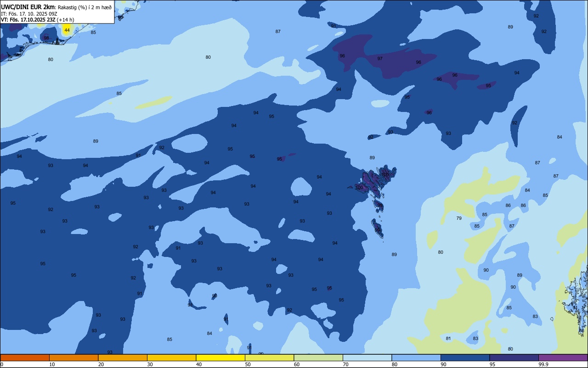Screen dimensions: 588x368
Task: Click the '44' humidity value on the yellow patch
Action: point(67,30)
